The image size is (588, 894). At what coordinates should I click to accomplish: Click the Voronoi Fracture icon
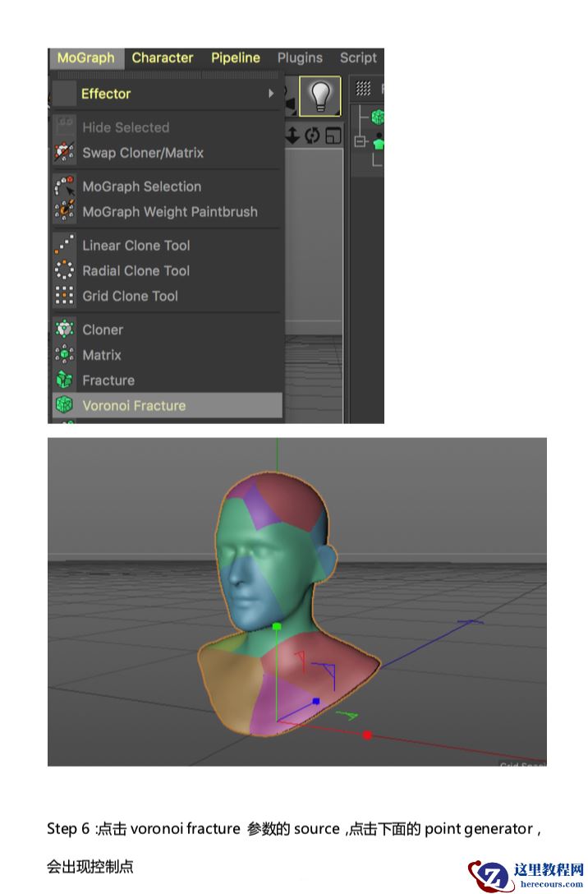point(64,405)
